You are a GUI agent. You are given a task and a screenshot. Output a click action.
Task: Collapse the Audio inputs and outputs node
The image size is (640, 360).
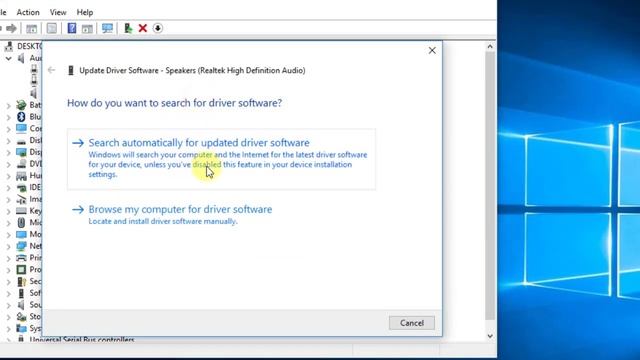click(8, 58)
